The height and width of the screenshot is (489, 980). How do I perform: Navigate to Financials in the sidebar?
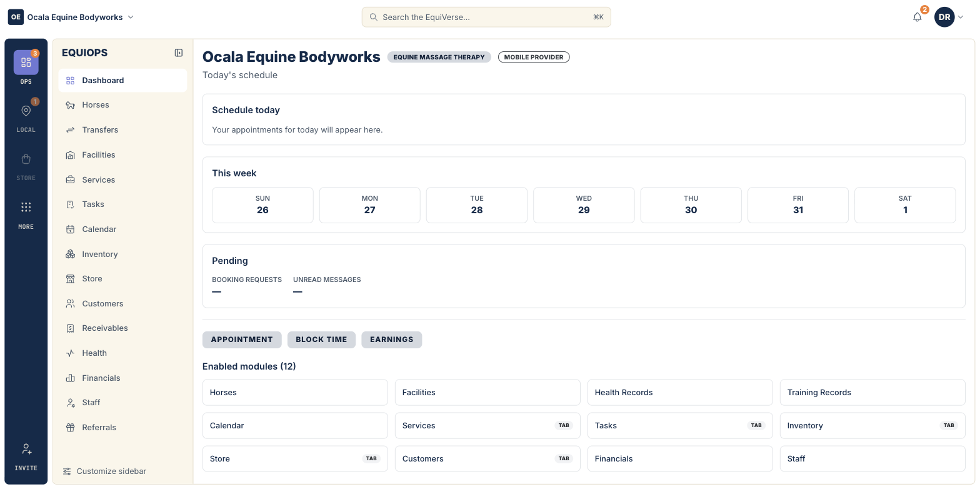point(122,378)
